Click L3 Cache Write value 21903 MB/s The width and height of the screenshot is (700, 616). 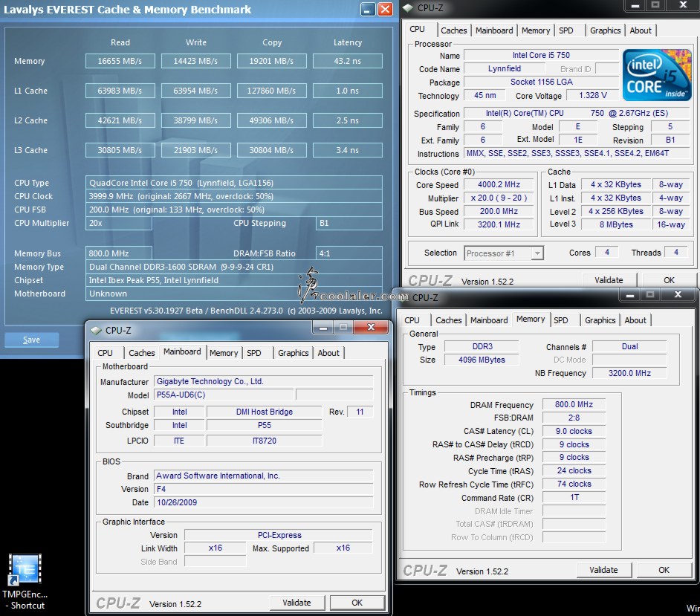(x=195, y=150)
